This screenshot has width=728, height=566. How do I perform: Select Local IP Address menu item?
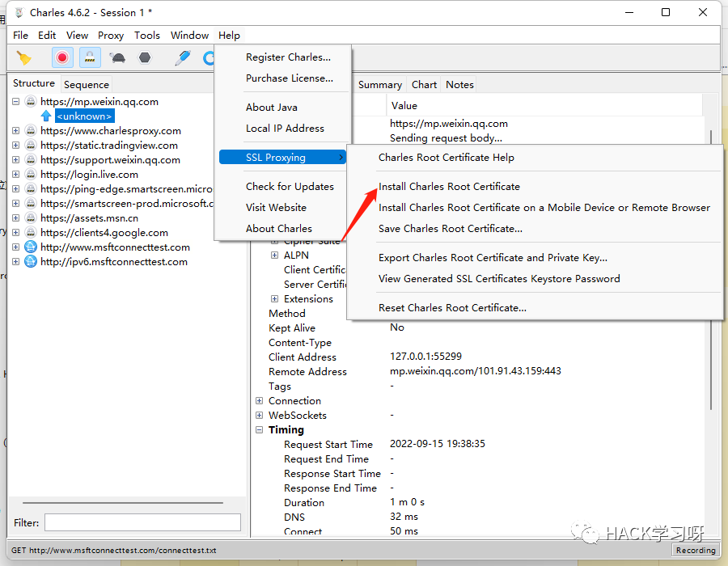pyautogui.click(x=285, y=128)
